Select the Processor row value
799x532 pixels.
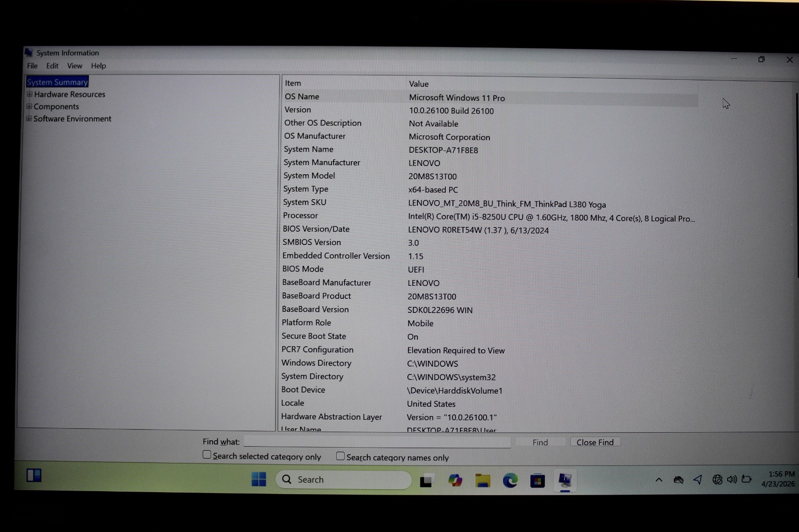coord(551,218)
